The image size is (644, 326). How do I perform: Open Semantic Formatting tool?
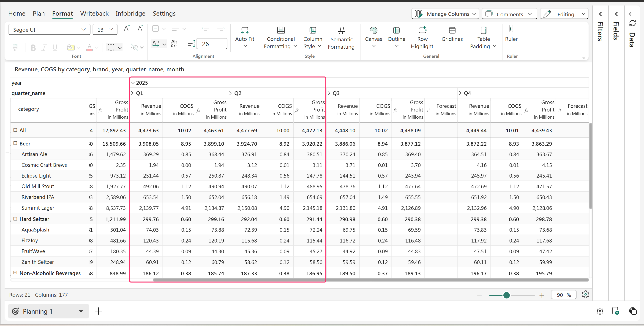point(341,30)
